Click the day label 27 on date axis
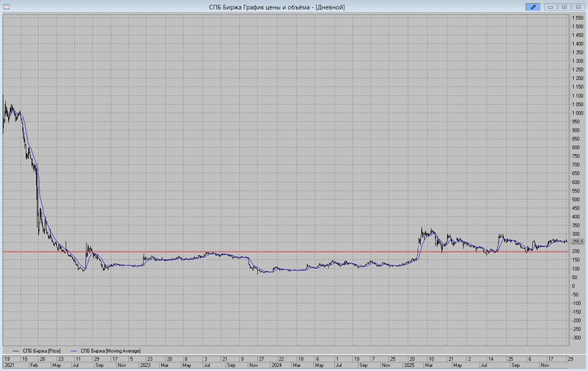The width and height of the screenshot is (588, 371). click(x=262, y=359)
